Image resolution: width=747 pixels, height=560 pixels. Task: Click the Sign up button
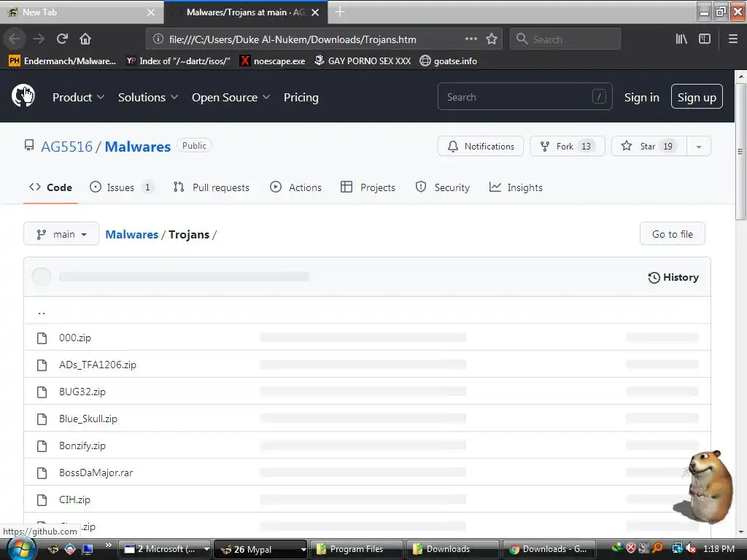point(697,97)
